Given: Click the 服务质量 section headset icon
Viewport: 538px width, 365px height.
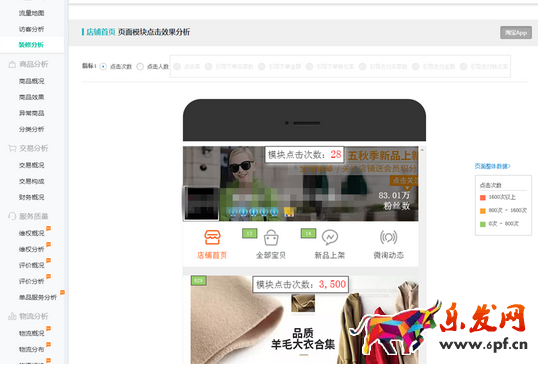Looking at the screenshot, I should [x=12, y=216].
